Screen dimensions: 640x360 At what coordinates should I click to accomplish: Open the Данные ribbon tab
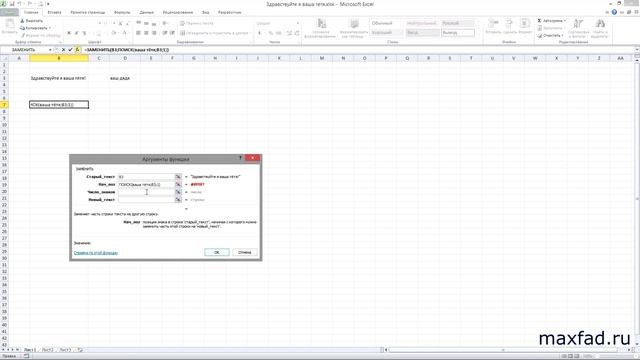[147, 12]
